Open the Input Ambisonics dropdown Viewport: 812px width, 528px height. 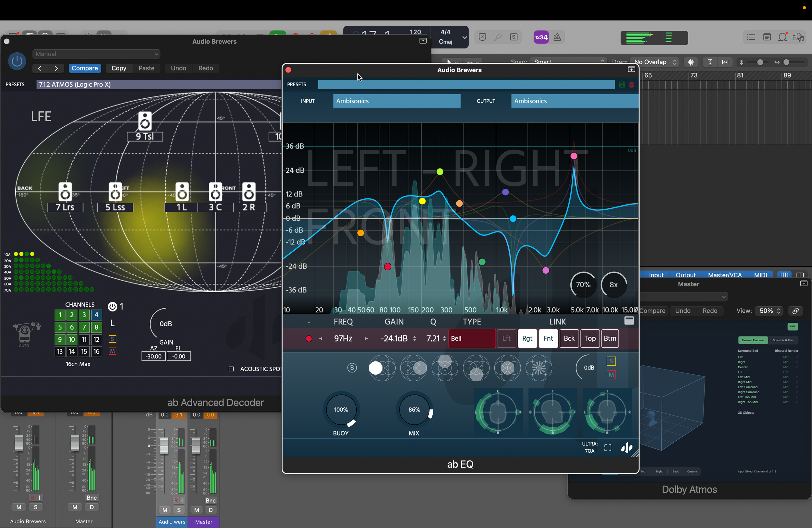pyautogui.click(x=397, y=101)
